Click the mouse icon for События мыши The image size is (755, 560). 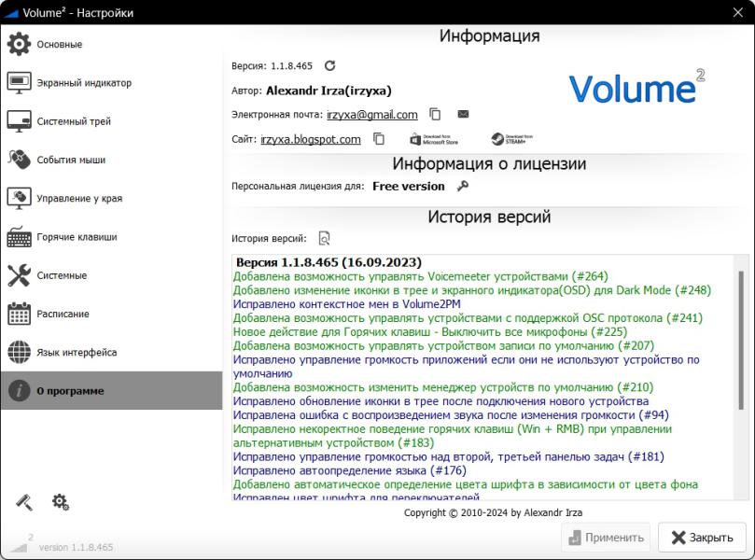pyautogui.click(x=19, y=160)
